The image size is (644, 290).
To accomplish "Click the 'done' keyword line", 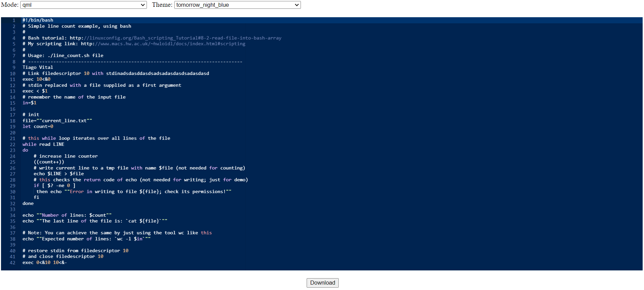I will (x=28, y=203).
